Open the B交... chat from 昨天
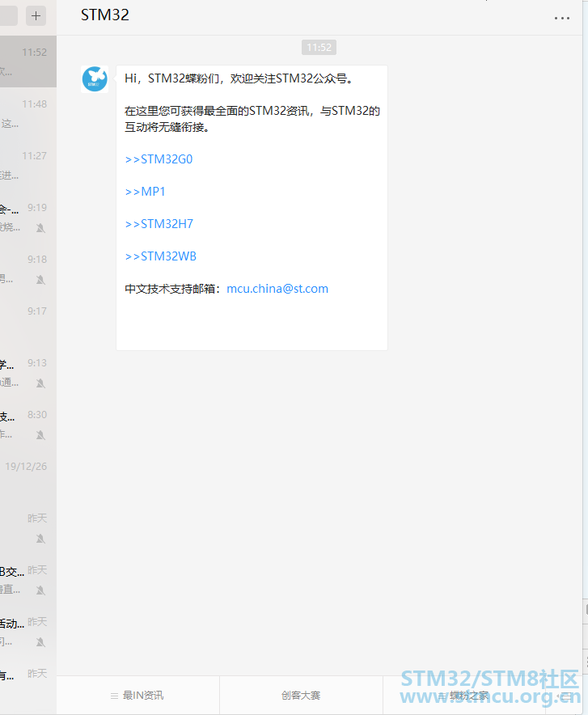This screenshot has width=588, height=715. tap(28, 579)
